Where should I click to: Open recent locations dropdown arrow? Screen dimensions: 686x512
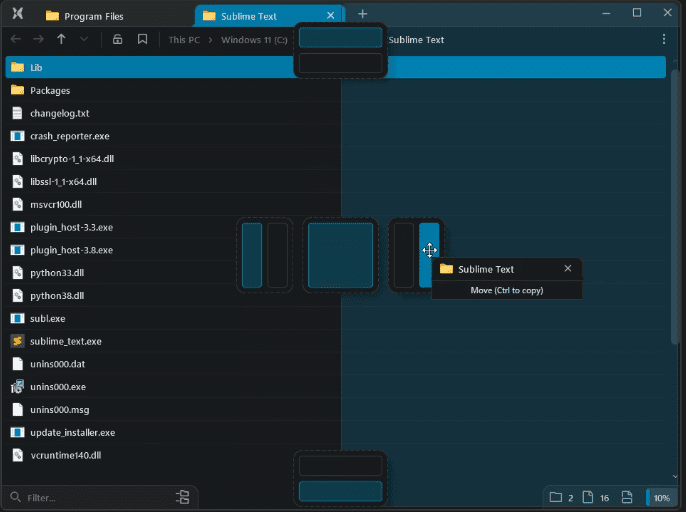tap(84, 39)
